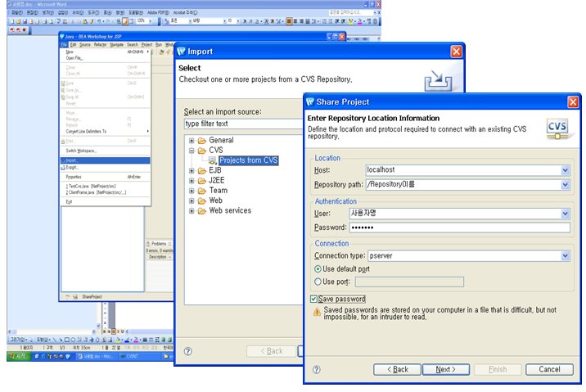The height and width of the screenshot is (392, 586).
Task: Choose Import... in the File menu
Action: click(105, 160)
